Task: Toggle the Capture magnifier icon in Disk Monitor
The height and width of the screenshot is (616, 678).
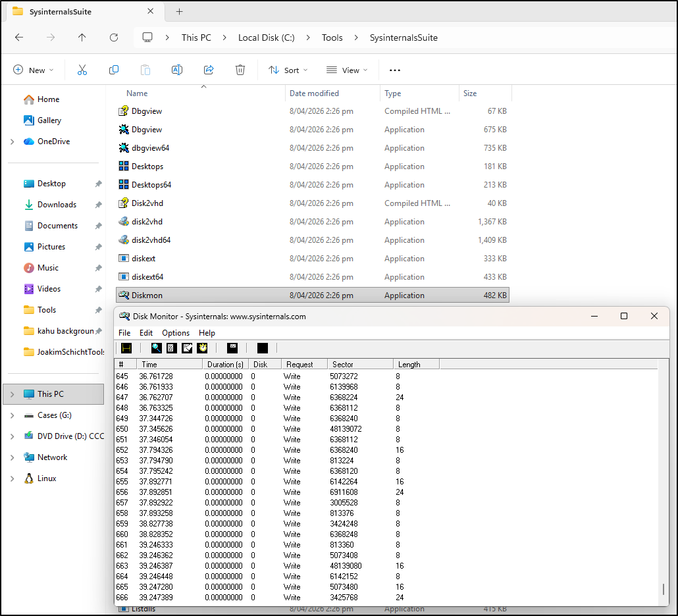Action: pos(156,348)
